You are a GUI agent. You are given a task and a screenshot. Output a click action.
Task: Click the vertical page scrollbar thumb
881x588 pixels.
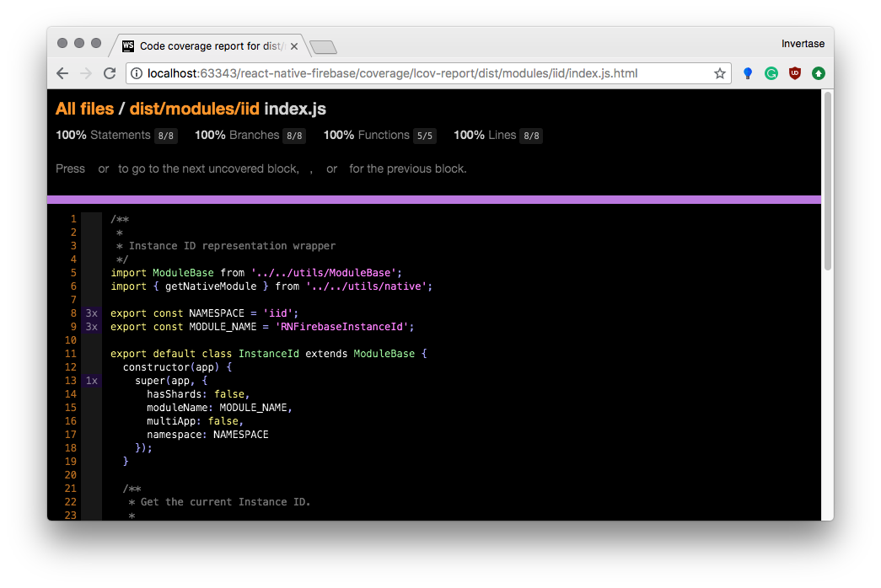828,181
